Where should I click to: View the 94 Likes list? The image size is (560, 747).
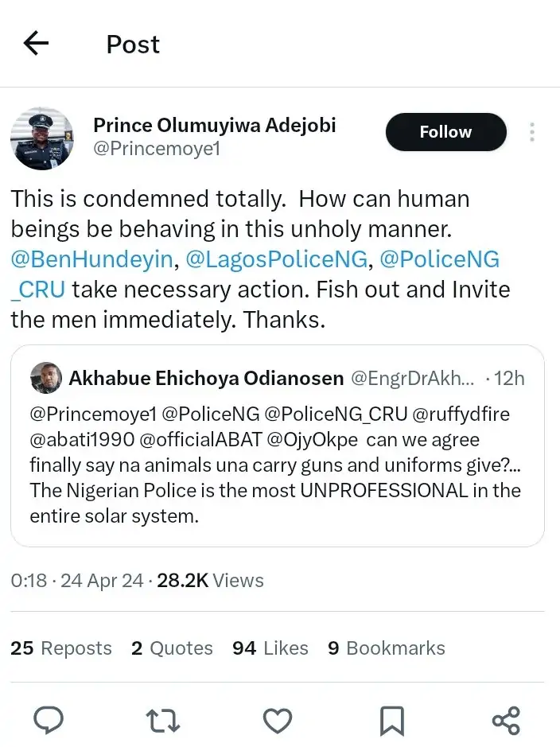[x=270, y=648]
